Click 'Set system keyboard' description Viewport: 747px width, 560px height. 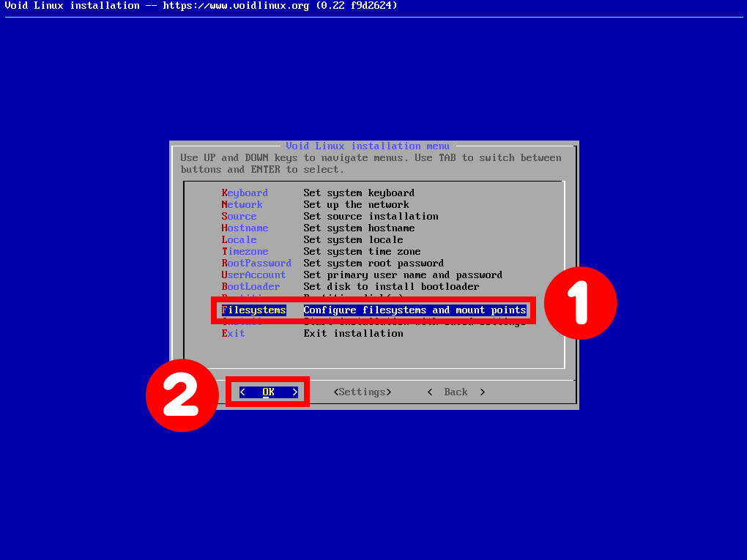(x=359, y=193)
